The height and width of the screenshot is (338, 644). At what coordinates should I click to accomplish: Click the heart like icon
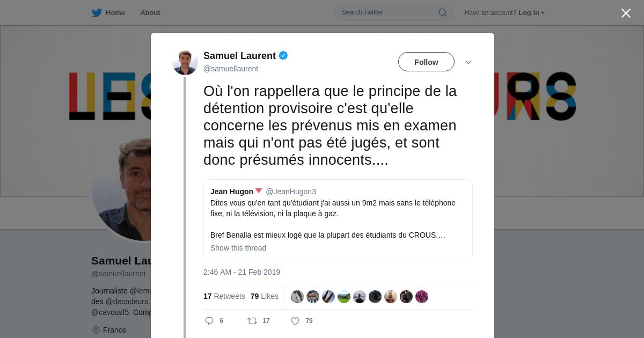(295, 321)
